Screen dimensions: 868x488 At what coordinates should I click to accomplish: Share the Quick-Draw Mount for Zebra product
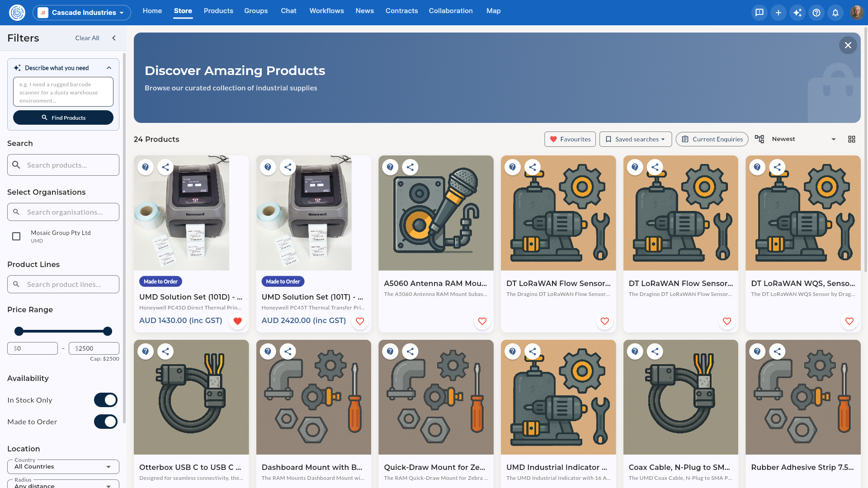click(410, 352)
